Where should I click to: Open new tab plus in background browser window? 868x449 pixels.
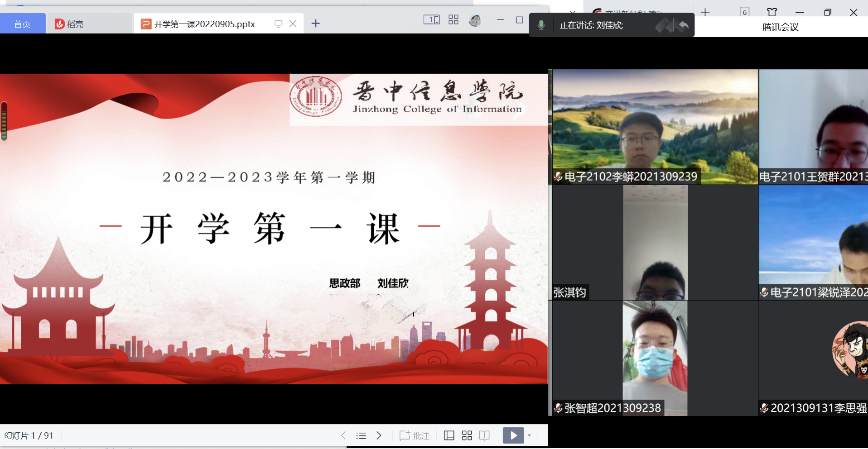click(705, 12)
